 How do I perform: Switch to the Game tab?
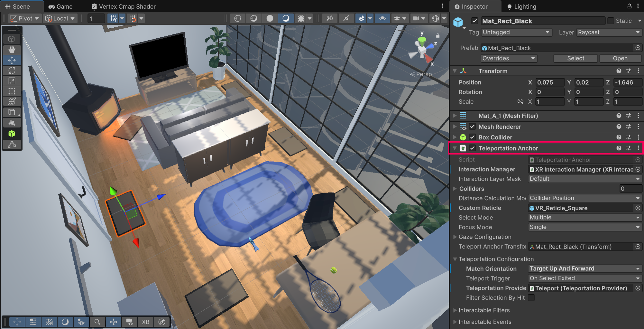60,6
